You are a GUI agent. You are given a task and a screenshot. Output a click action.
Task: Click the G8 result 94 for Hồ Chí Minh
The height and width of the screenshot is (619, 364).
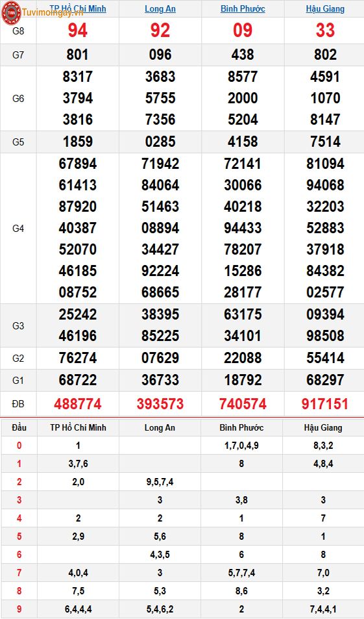point(78,31)
